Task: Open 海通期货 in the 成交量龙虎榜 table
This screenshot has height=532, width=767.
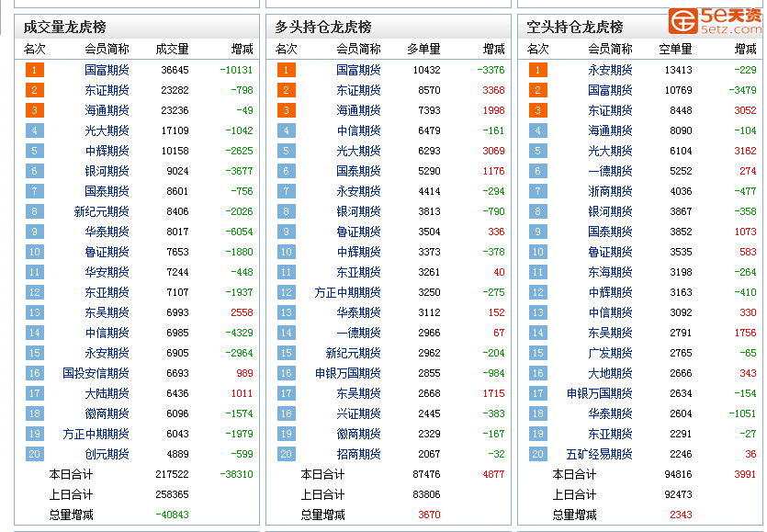Action: 107,110
